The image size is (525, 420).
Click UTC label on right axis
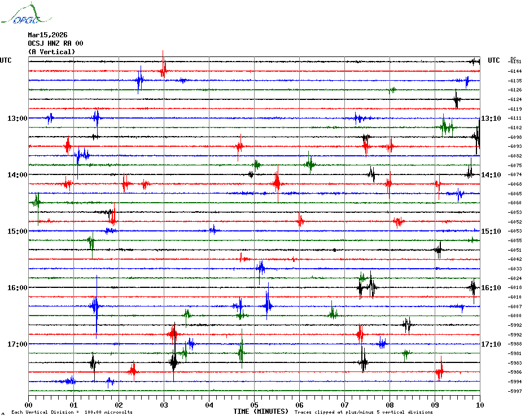tap(494, 60)
